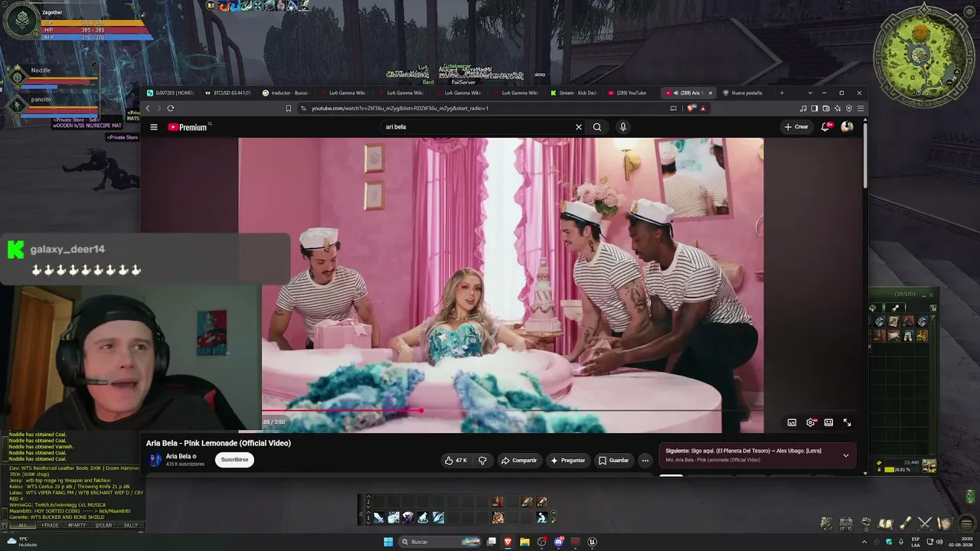
Task: Switch to the (289) YouTube tab
Action: (x=629, y=93)
